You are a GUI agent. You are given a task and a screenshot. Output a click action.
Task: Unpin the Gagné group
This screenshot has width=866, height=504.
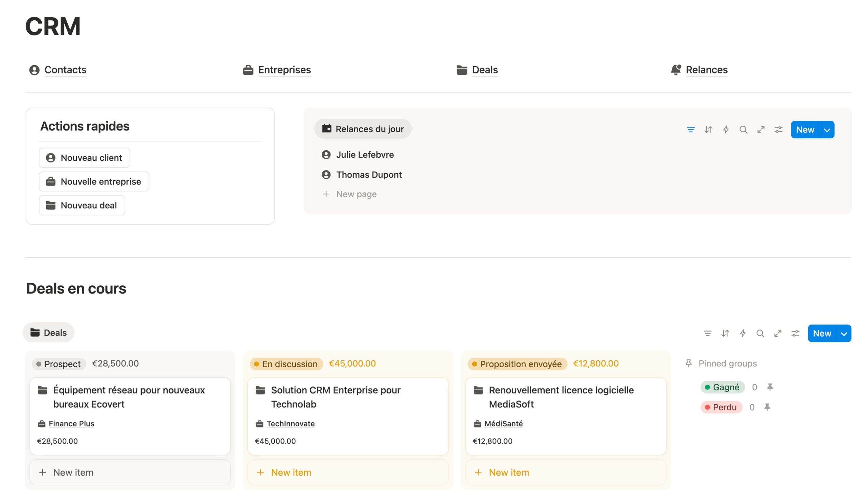coord(770,387)
